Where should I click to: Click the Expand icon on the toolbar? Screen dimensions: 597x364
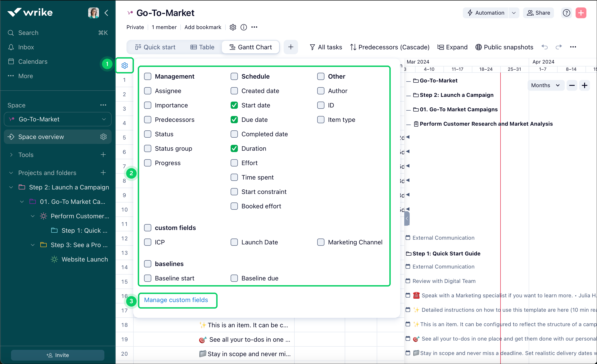[x=452, y=47]
